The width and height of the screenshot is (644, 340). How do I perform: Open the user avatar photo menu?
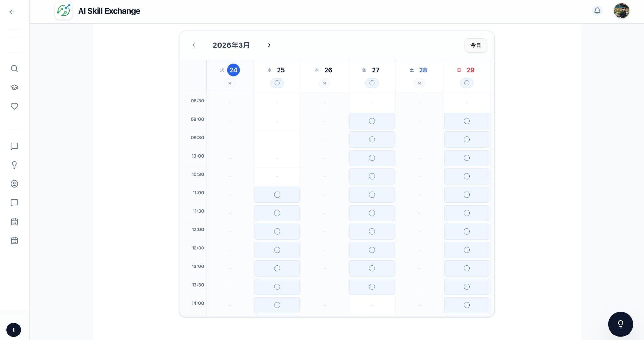[621, 11]
